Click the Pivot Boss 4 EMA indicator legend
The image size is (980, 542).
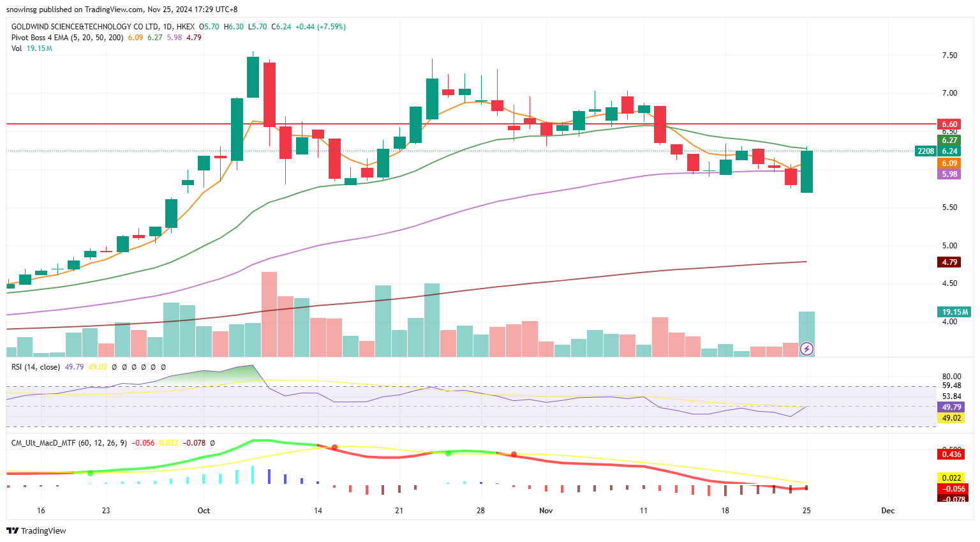coord(67,38)
